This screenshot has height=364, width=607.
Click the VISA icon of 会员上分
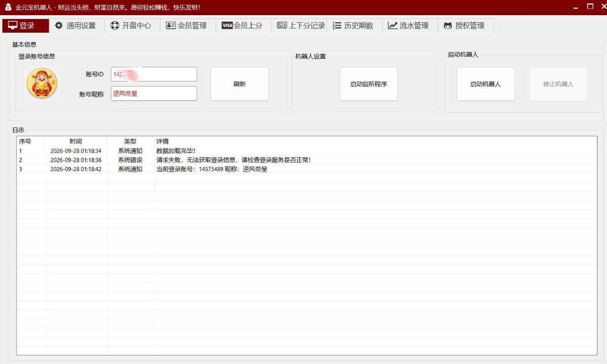click(x=227, y=25)
